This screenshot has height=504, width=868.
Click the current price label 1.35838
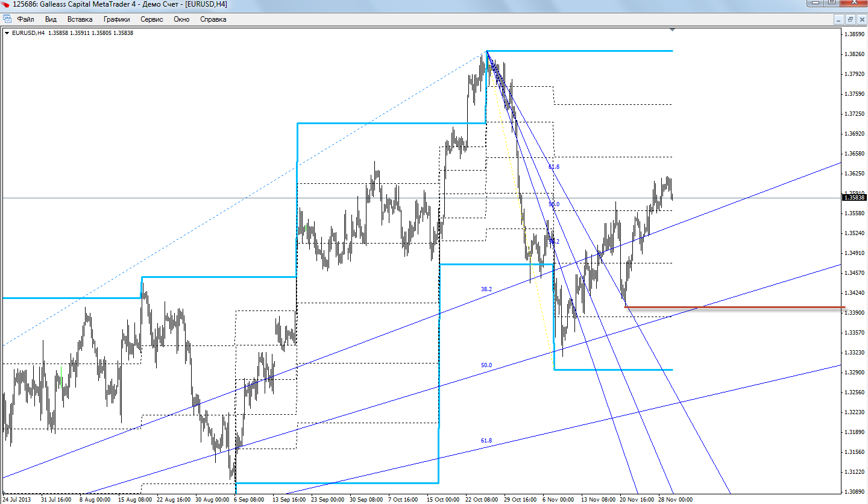tap(855, 197)
